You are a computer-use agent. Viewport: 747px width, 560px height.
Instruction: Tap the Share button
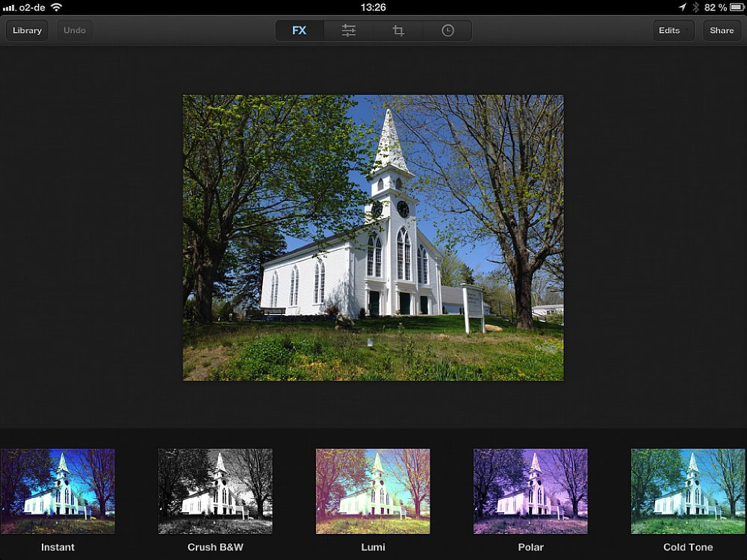point(722,31)
